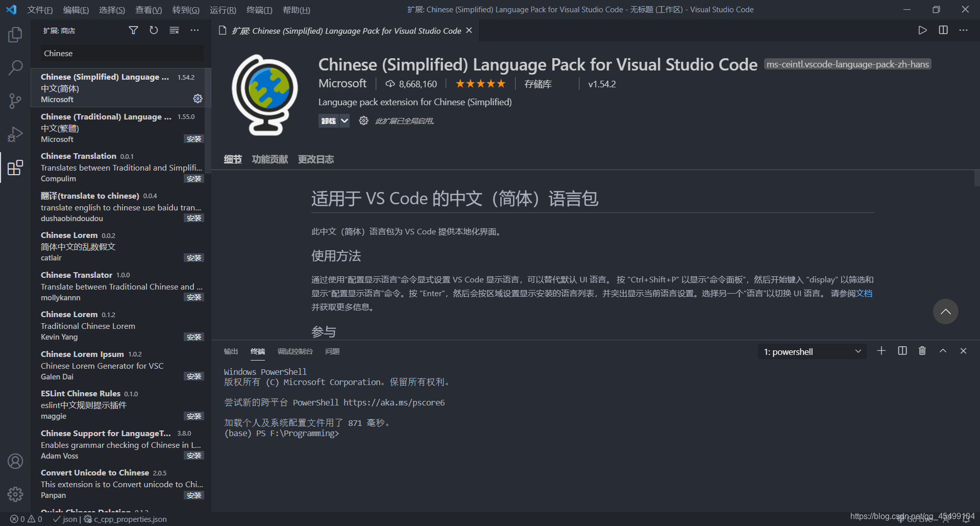The width and height of the screenshot is (980, 526).
Task: Split the editor to the right
Action: click(943, 30)
